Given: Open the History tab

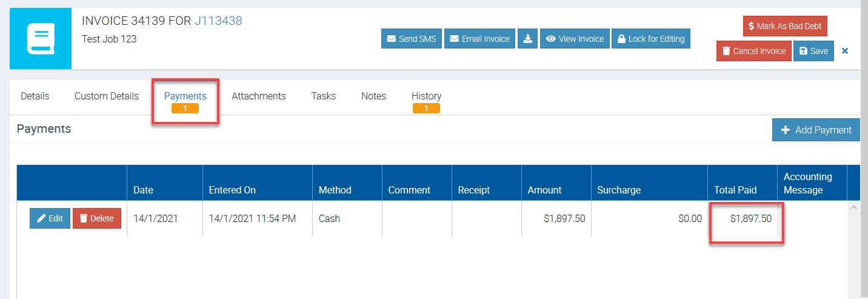Looking at the screenshot, I should (426, 96).
